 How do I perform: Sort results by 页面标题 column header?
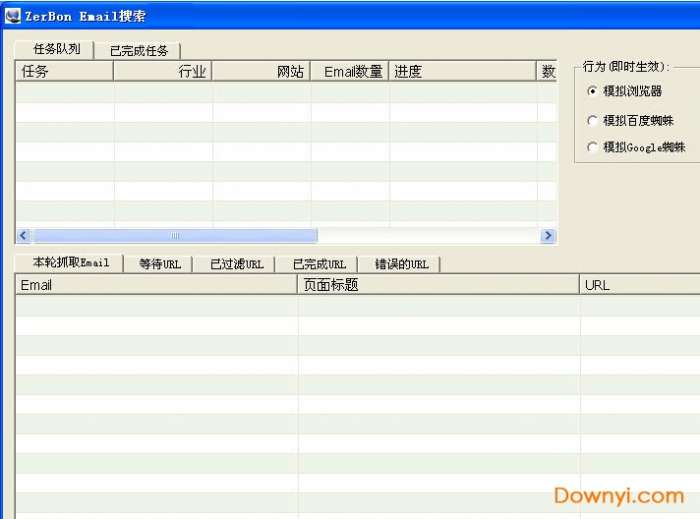438,285
